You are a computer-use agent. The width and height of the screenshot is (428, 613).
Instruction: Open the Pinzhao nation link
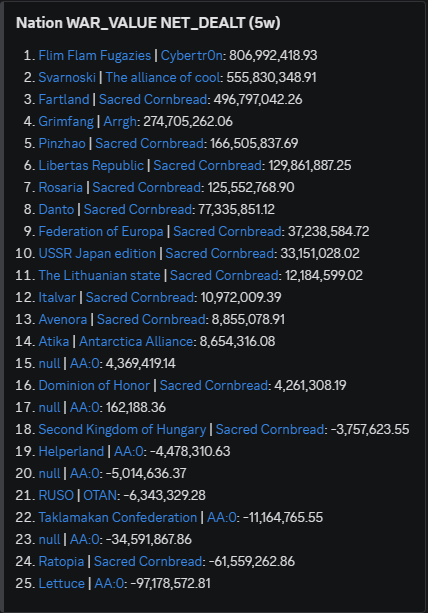pyautogui.click(x=62, y=143)
